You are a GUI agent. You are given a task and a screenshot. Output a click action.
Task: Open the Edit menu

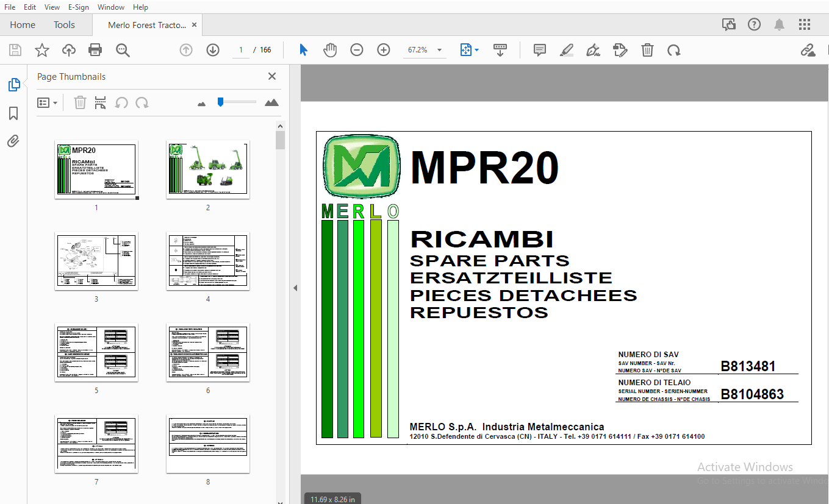[29, 7]
